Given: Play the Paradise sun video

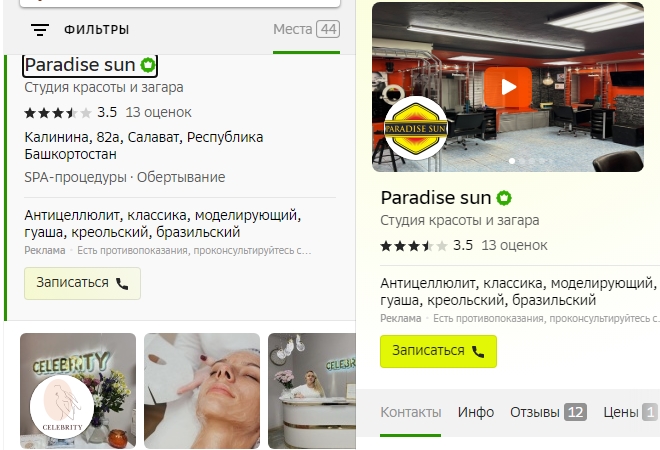Looking at the screenshot, I should pos(508,87).
